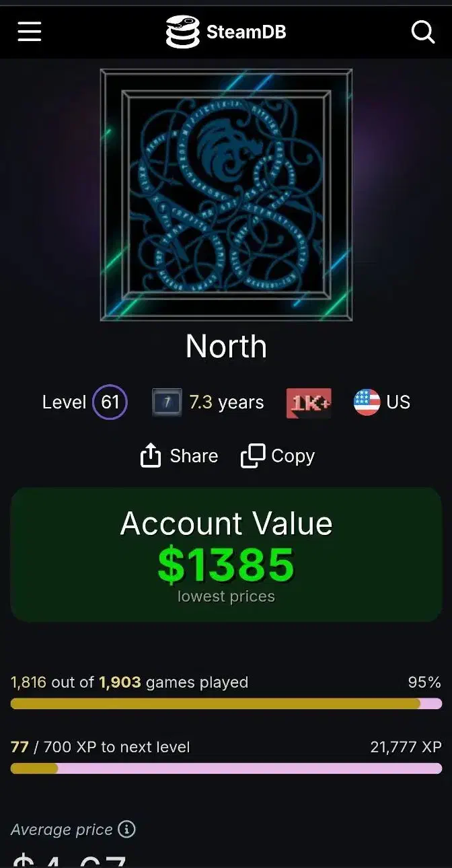The width and height of the screenshot is (452, 868).
Task: Open the hamburger navigation menu
Action: (30, 31)
